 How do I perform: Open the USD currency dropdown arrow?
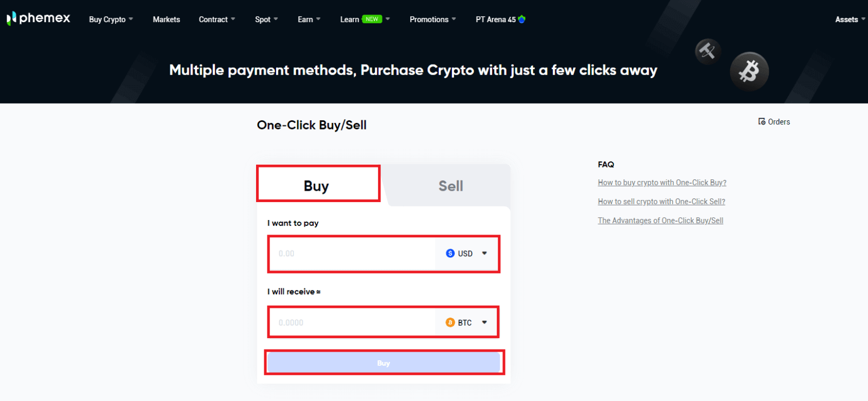pos(484,253)
